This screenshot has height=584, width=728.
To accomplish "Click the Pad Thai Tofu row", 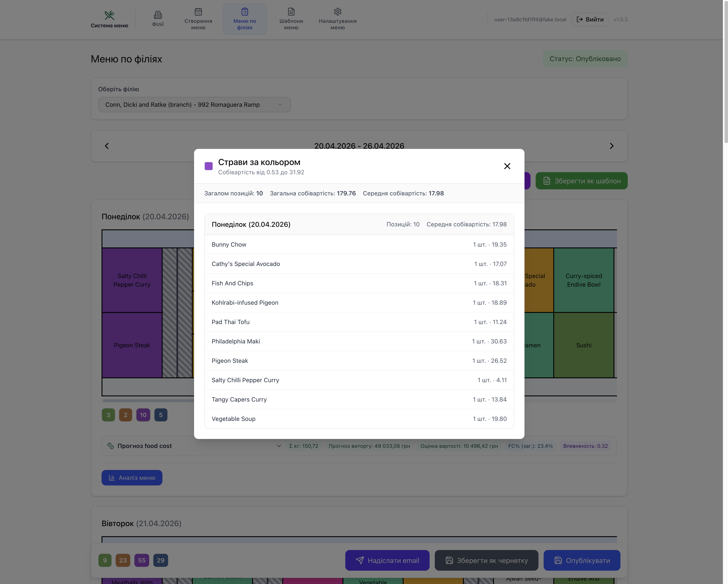I will tap(359, 322).
